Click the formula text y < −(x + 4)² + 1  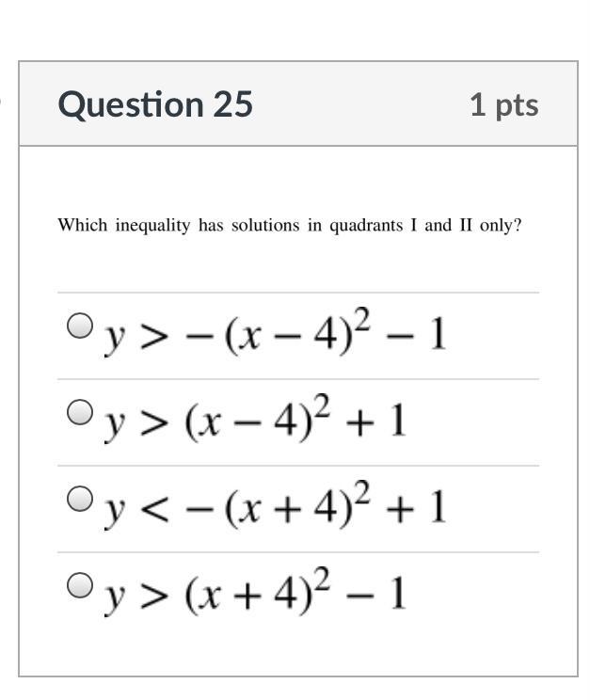(x=274, y=507)
